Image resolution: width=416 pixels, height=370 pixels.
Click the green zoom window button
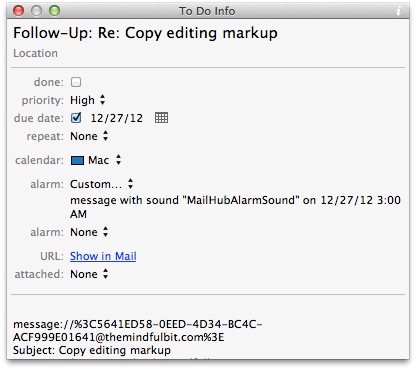pos(54,11)
